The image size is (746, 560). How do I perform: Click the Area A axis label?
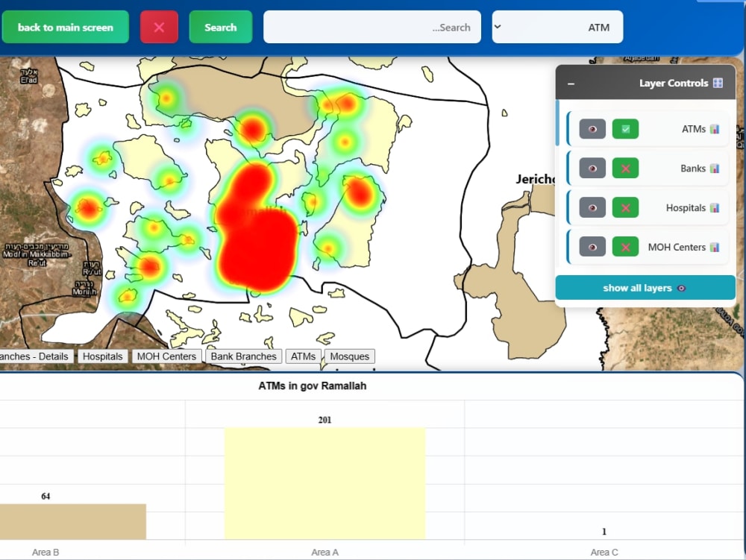point(325,552)
